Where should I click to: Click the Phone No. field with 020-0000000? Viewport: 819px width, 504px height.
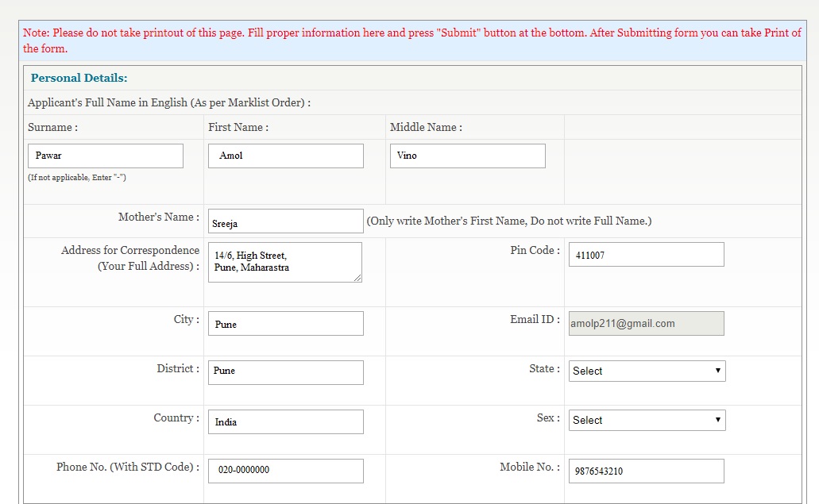click(286, 471)
